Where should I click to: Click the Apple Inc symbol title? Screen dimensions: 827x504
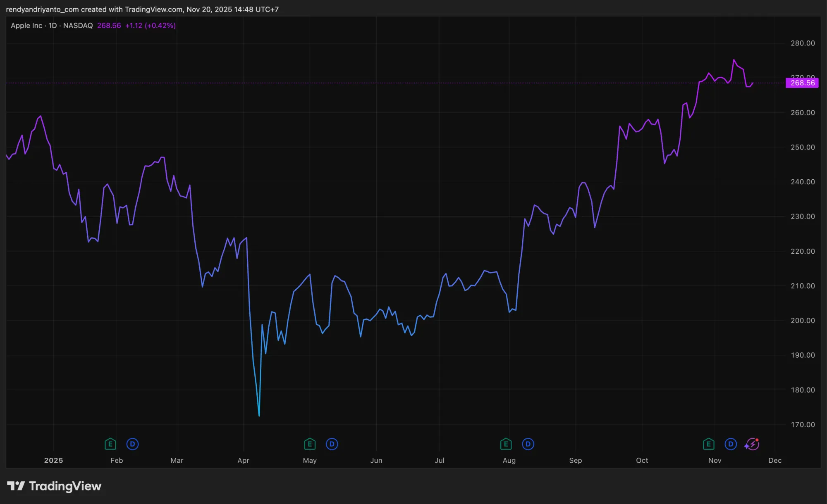tap(26, 26)
